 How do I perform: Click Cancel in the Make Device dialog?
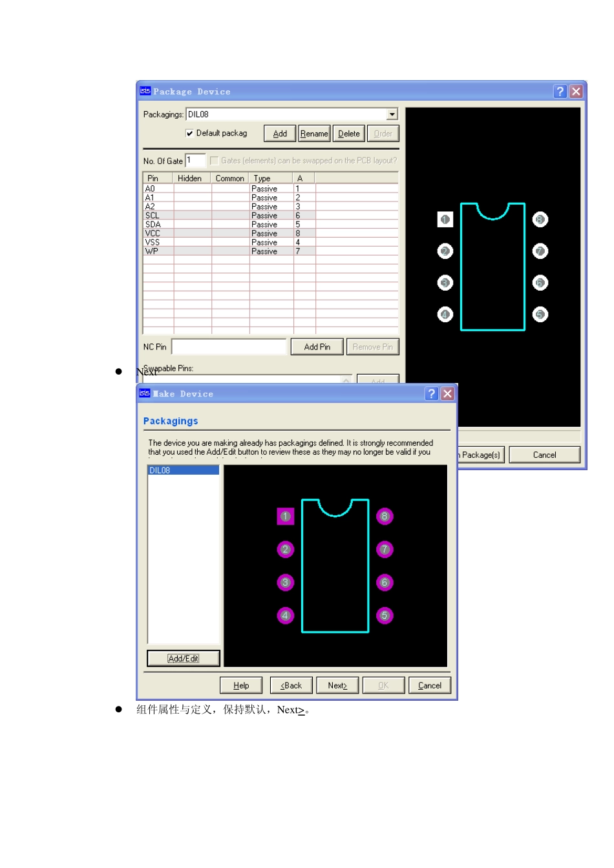430,685
